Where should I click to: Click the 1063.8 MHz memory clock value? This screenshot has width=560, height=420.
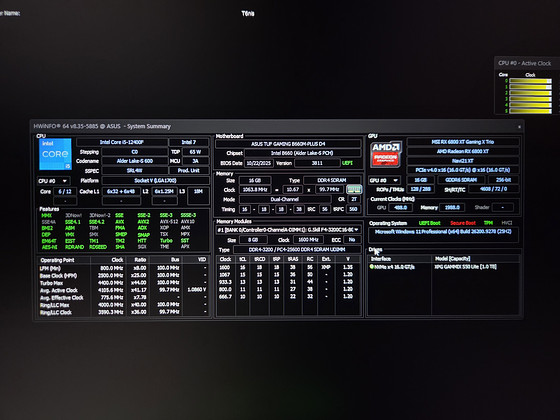click(x=255, y=190)
